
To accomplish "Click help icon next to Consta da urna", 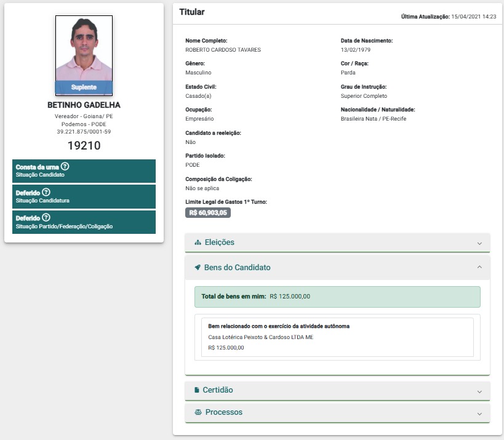I will (65, 167).
